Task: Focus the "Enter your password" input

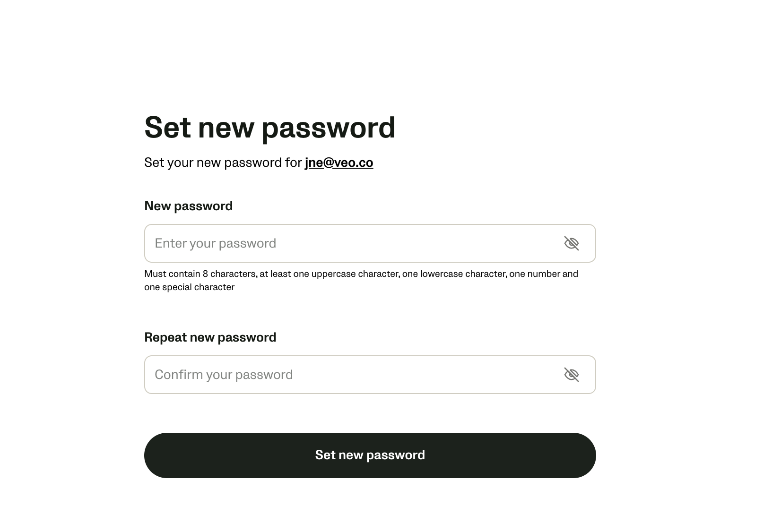Action: [350, 243]
